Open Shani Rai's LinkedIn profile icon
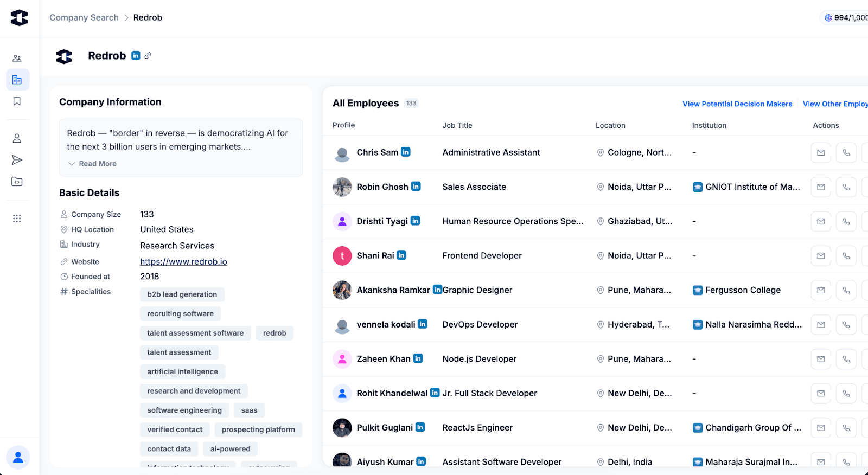The image size is (868, 475). point(401,255)
